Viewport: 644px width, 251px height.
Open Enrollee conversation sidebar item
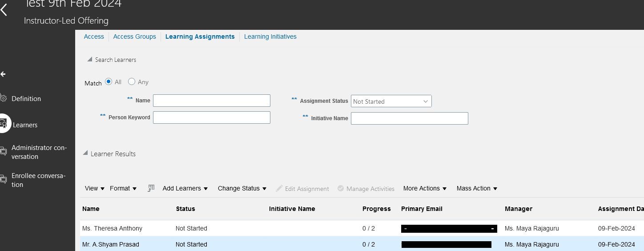(x=39, y=180)
